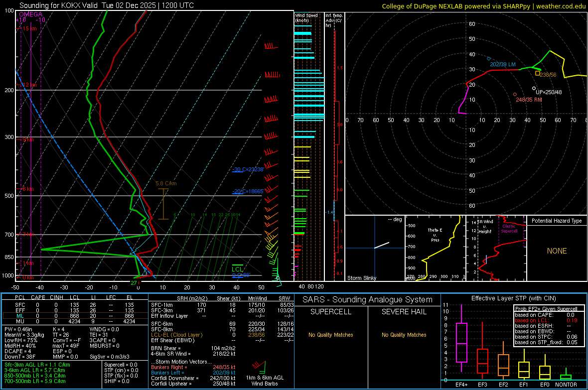This screenshot has width=588, height=390.
Task: Click the maxT = 49F value
Action: 66,346
